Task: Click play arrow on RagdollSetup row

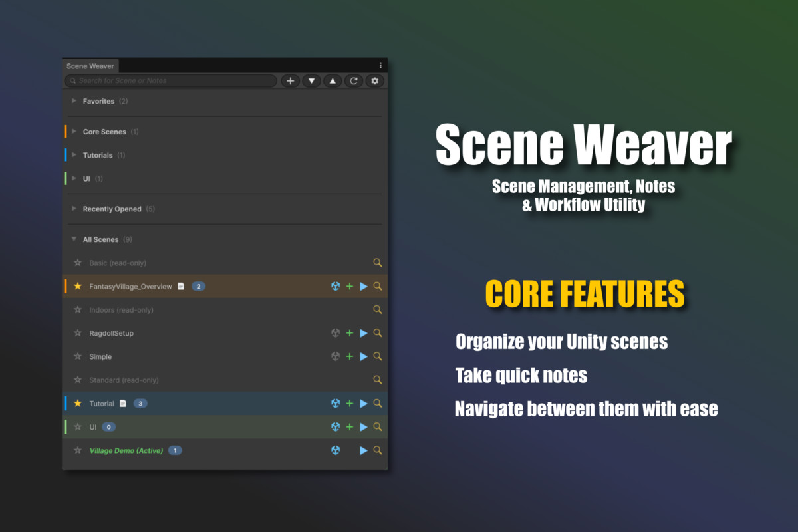Action: (x=364, y=333)
